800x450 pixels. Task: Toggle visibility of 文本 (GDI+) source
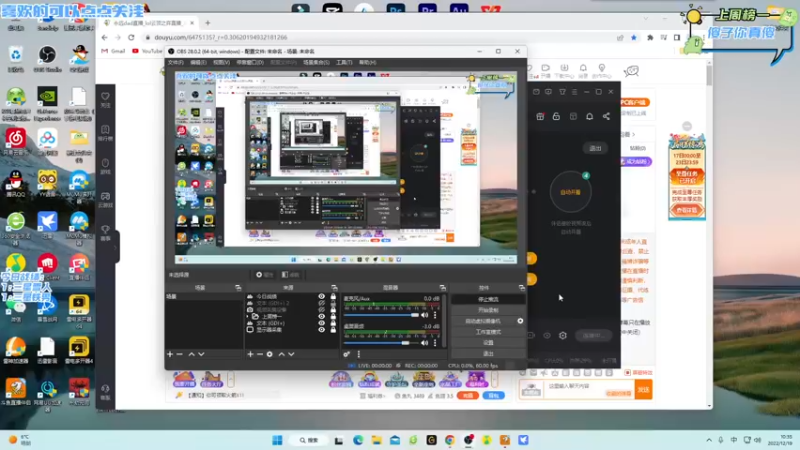point(321,323)
